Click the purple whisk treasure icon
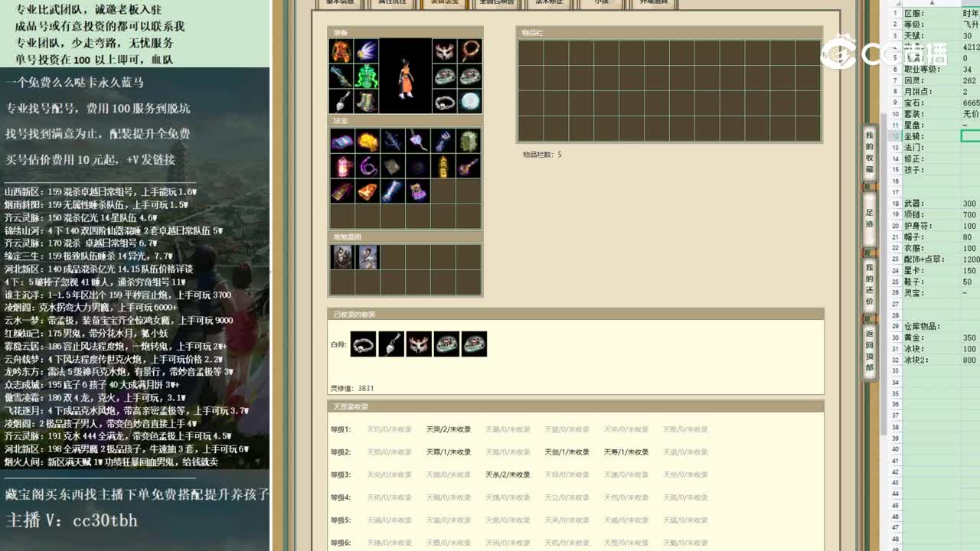The image size is (980, 551). tap(418, 141)
